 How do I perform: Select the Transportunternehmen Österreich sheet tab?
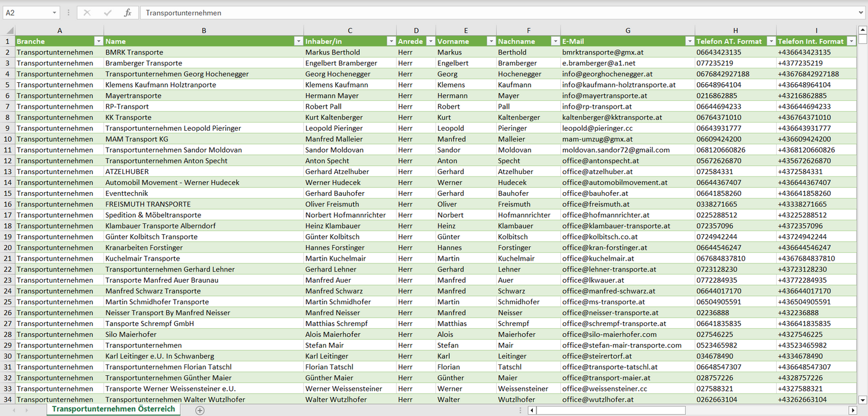(x=114, y=409)
